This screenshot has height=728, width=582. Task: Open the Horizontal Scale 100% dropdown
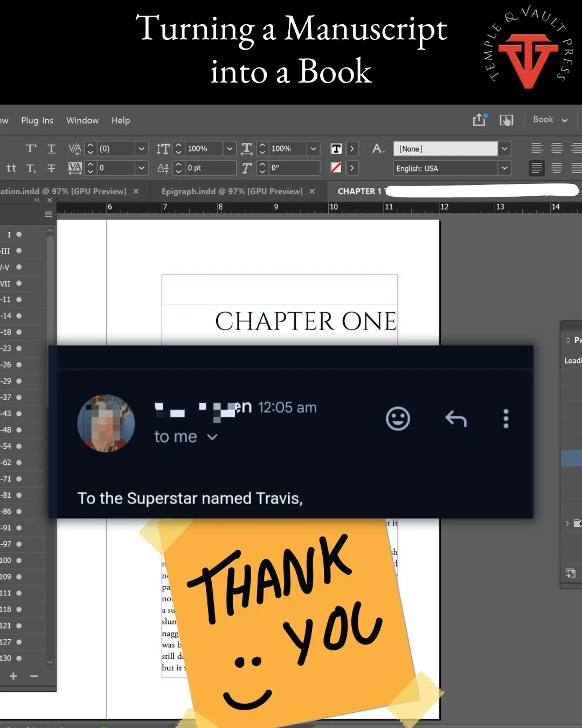pos(314,148)
